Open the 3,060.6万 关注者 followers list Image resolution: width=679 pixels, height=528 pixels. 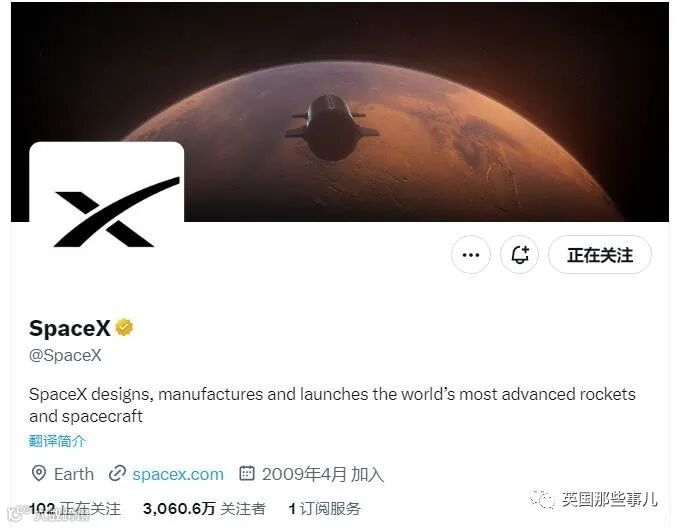tap(204, 509)
